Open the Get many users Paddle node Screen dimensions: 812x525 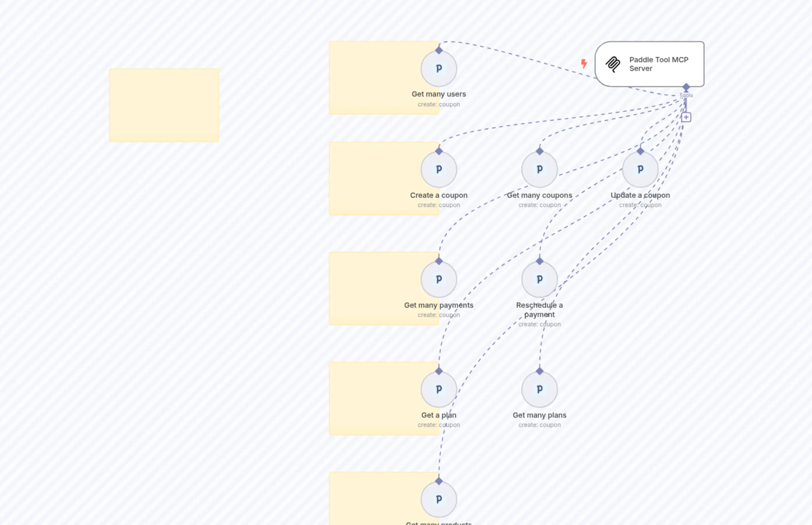click(x=439, y=69)
